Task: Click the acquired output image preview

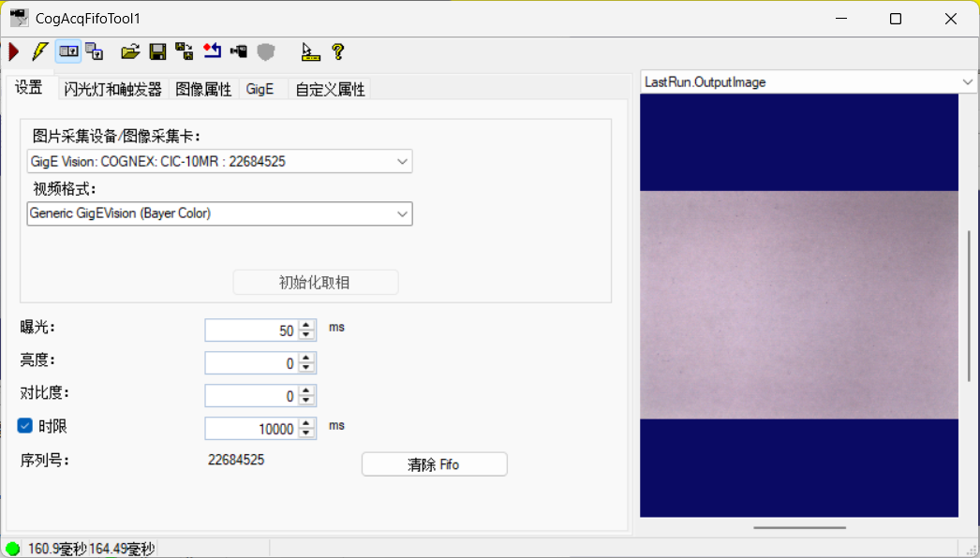Action: pos(799,305)
